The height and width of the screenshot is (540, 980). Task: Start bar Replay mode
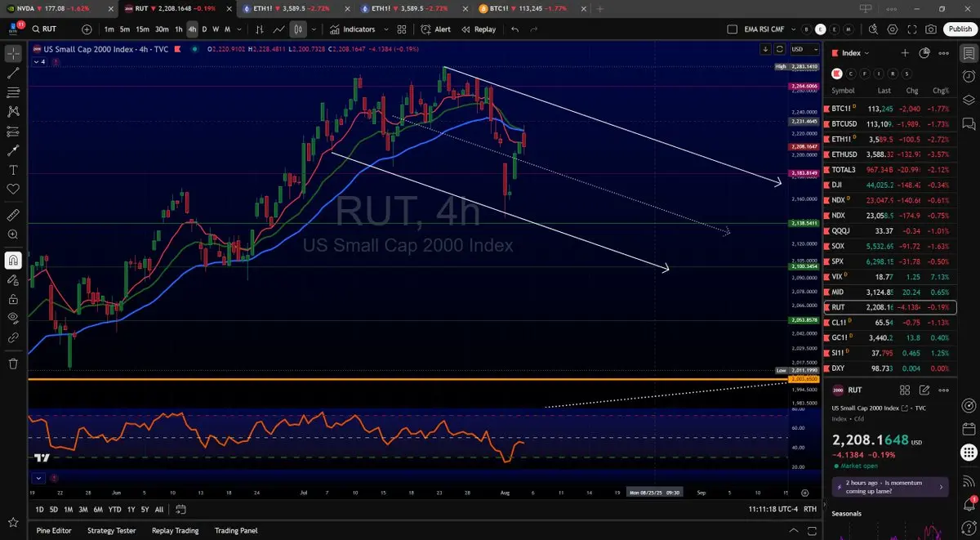tap(479, 29)
